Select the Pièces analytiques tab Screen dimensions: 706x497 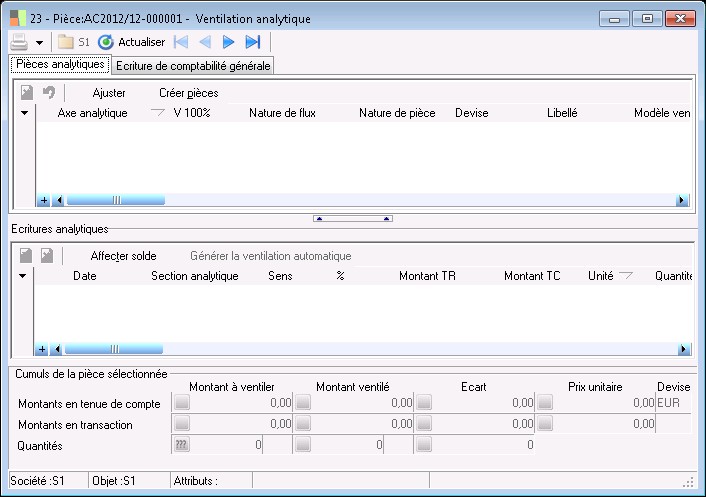(x=59, y=65)
